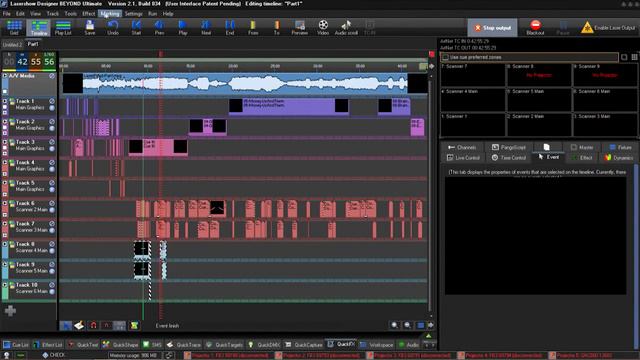This screenshot has height=360, width=640.
Task: Open the Help menu
Action: pyautogui.click(x=168, y=13)
